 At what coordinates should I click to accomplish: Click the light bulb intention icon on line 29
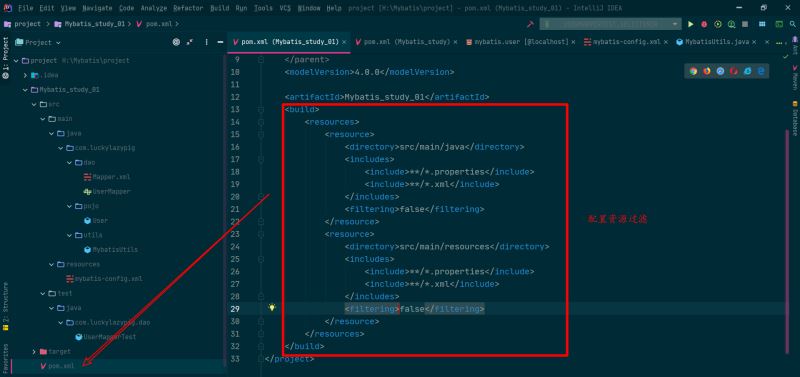click(x=272, y=308)
